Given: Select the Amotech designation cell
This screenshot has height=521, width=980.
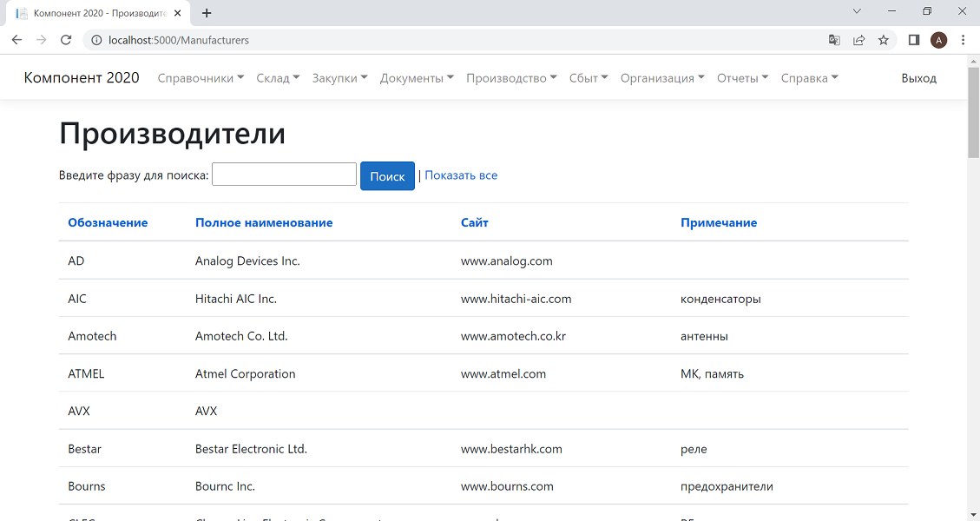Looking at the screenshot, I should click(x=93, y=336).
